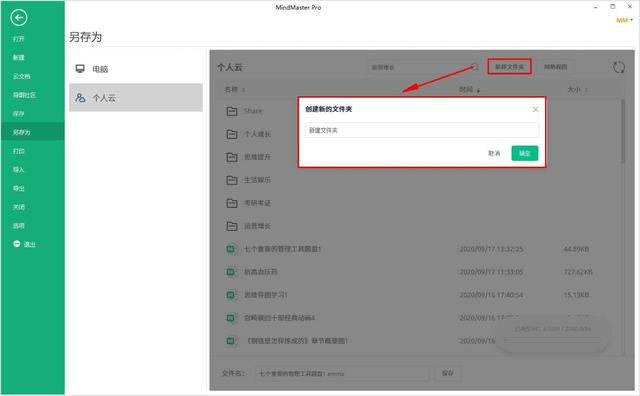Select 个人云 save location
The height and width of the screenshot is (396, 640).
136,98
